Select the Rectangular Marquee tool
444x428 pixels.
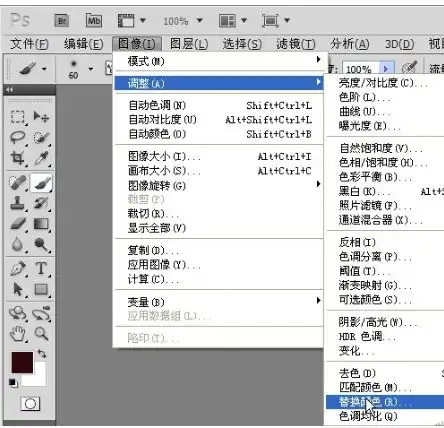pyautogui.click(x=18, y=117)
